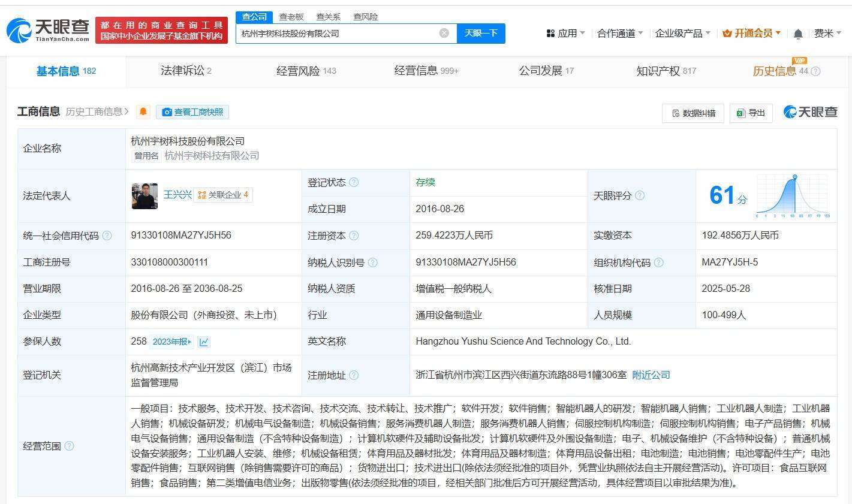Expand the 2023年报 annual report tag
Image resolution: width=852 pixels, height=504 pixels.
pos(172,342)
